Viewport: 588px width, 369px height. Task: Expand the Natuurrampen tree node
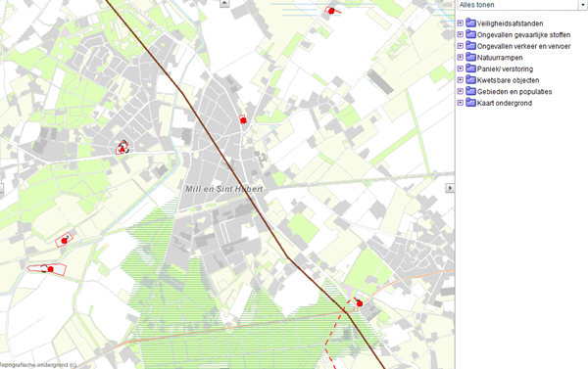461,58
